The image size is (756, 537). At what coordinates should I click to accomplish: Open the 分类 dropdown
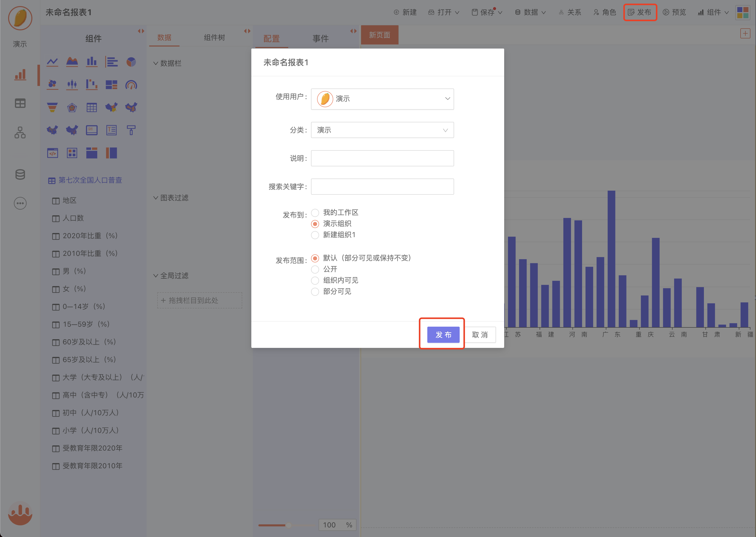click(x=382, y=130)
